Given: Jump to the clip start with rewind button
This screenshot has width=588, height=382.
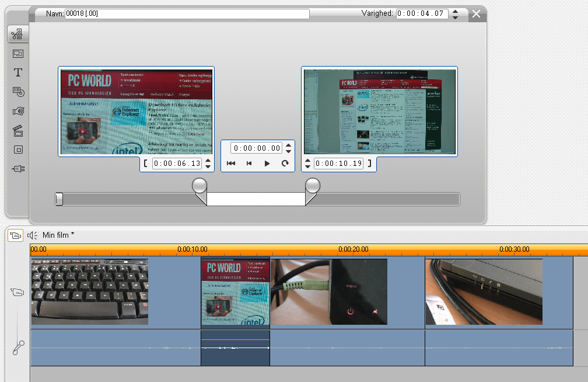Looking at the screenshot, I should point(231,164).
